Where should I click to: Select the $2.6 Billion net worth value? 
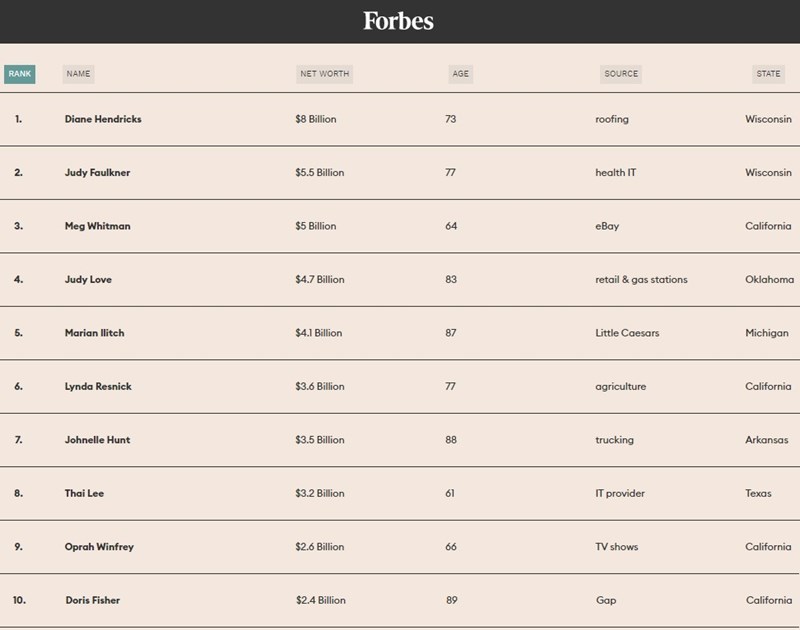coord(320,547)
